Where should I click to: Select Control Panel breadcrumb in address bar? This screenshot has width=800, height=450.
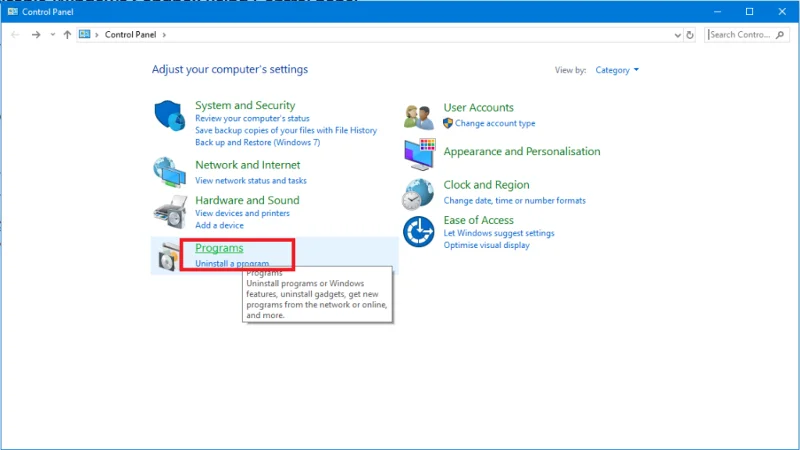pyautogui.click(x=131, y=35)
